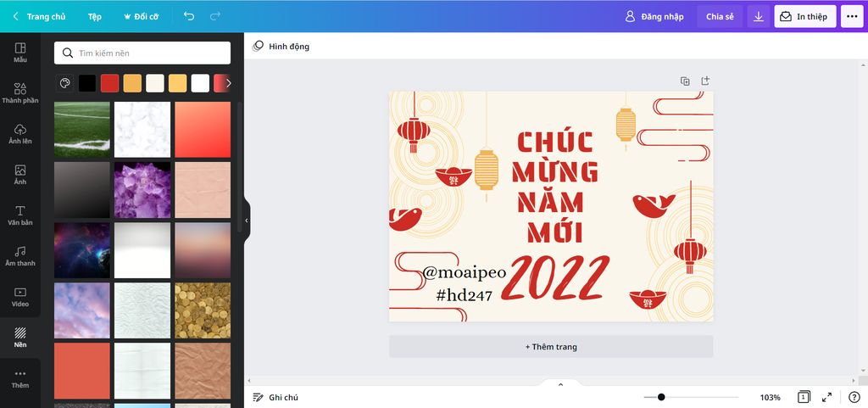Viewport: 868px width, 408px height.
Task: Open the page grid view icon
Action: pyautogui.click(x=804, y=397)
